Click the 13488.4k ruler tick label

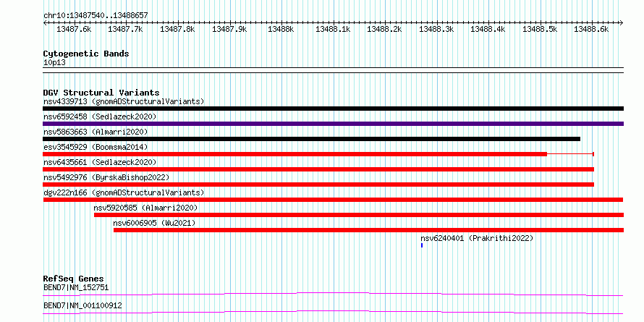click(488, 29)
